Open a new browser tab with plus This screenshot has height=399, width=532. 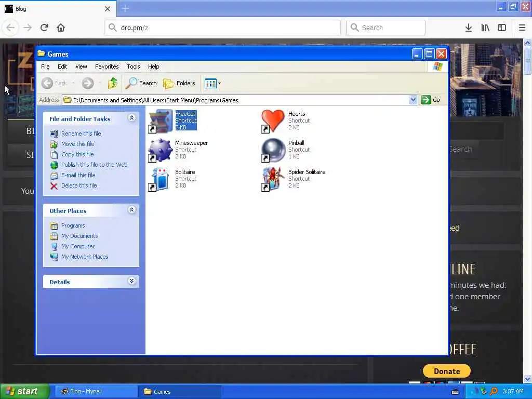click(x=125, y=8)
